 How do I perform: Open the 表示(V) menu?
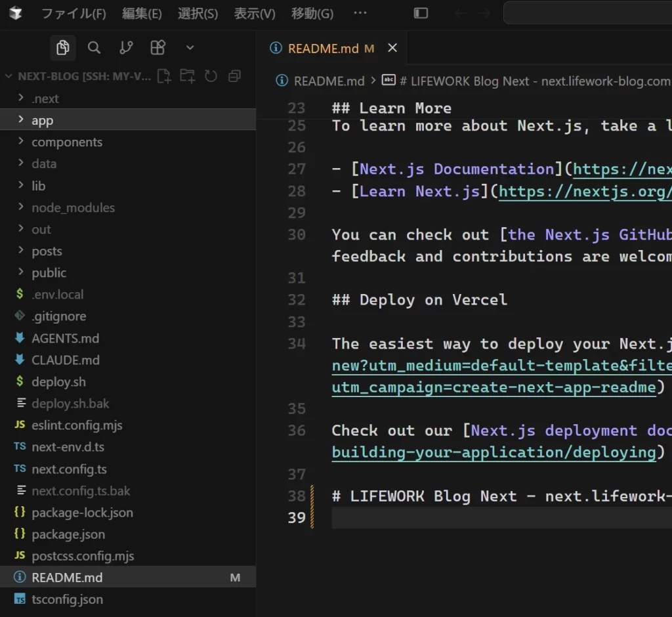pos(255,14)
